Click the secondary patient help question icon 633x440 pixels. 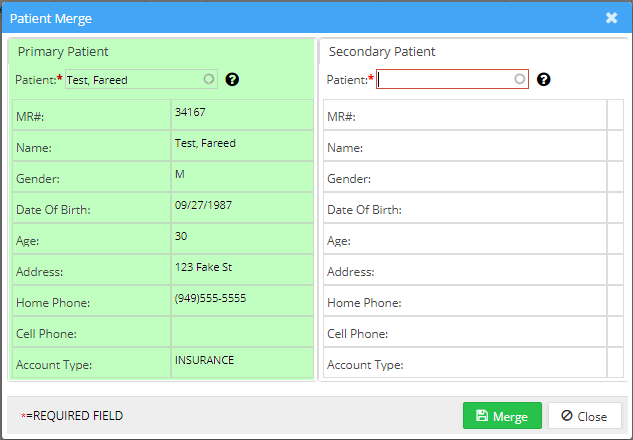click(x=544, y=80)
